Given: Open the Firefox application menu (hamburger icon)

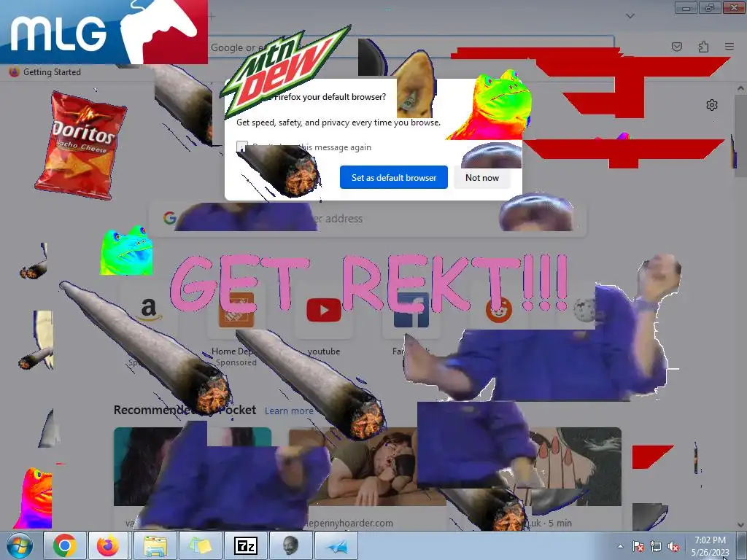Looking at the screenshot, I should [x=729, y=46].
